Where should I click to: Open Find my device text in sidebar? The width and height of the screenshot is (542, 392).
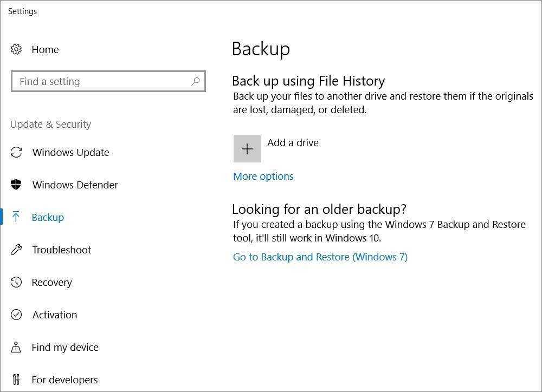pos(65,348)
